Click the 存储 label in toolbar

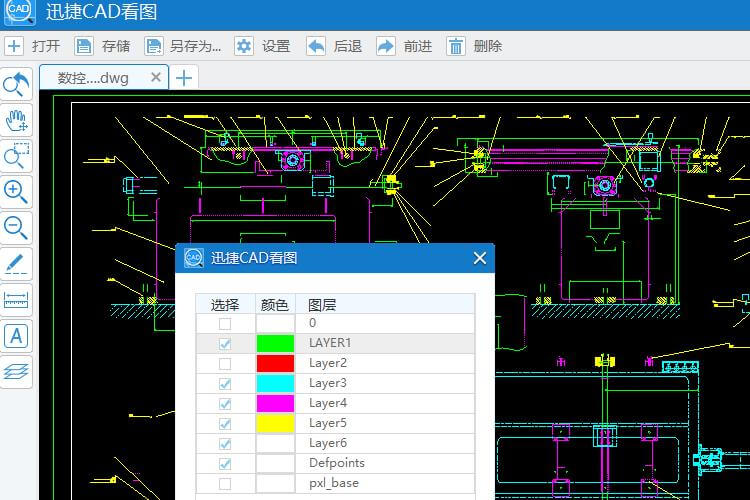[116, 46]
